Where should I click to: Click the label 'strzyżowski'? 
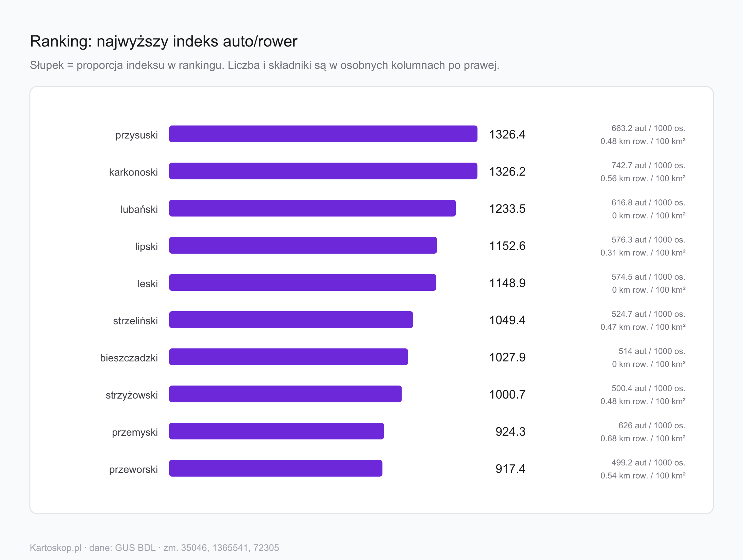[132, 395]
